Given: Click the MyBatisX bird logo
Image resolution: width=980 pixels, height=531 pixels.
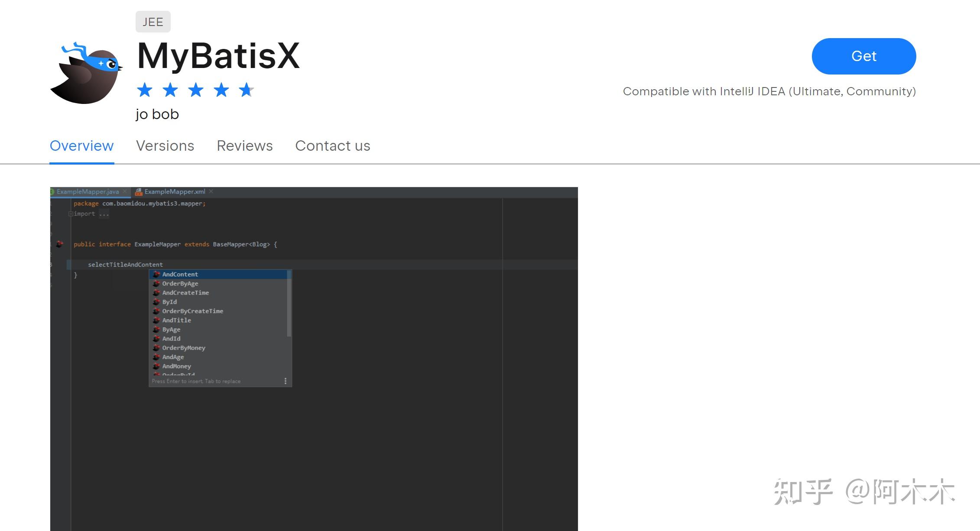Looking at the screenshot, I should 87,73.
